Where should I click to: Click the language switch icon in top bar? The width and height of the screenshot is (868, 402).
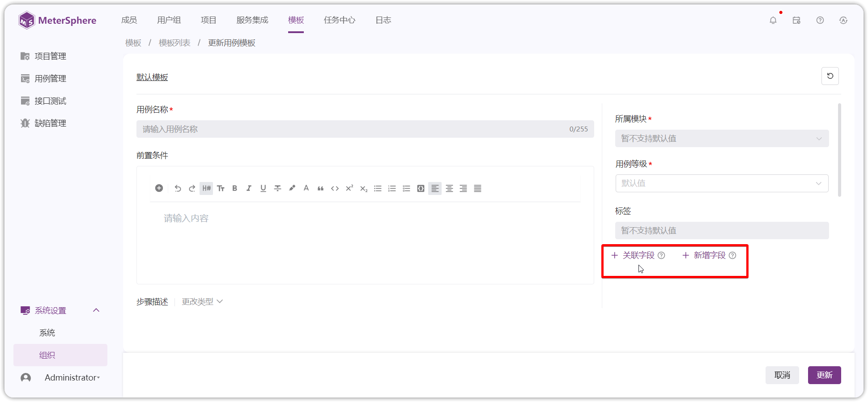[x=843, y=20]
